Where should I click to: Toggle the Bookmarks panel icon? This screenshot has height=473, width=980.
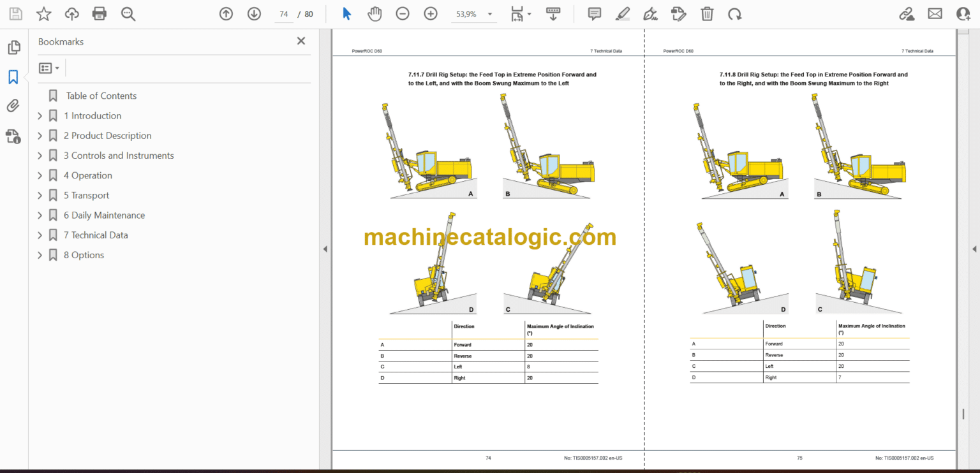13,77
